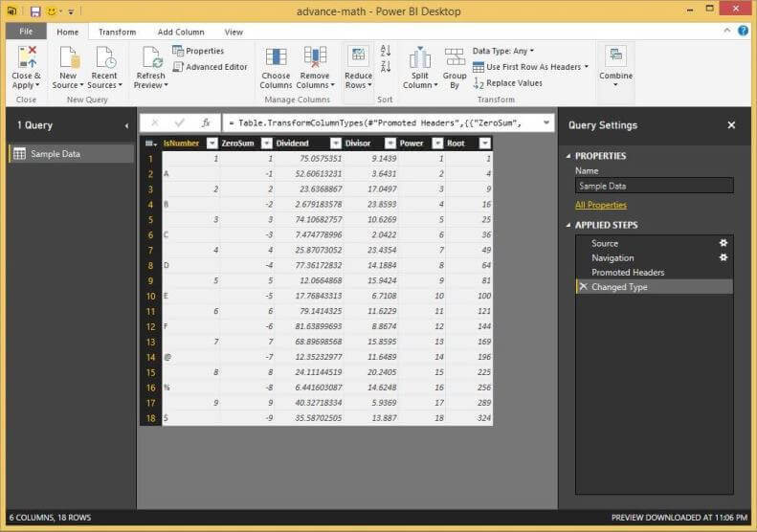This screenshot has width=757, height=532.
Task: Open the Add Column tab
Action: pyautogui.click(x=181, y=32)
